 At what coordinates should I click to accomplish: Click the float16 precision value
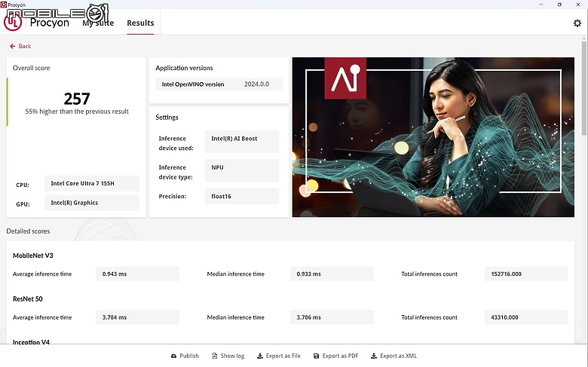[x=242, y=196]
